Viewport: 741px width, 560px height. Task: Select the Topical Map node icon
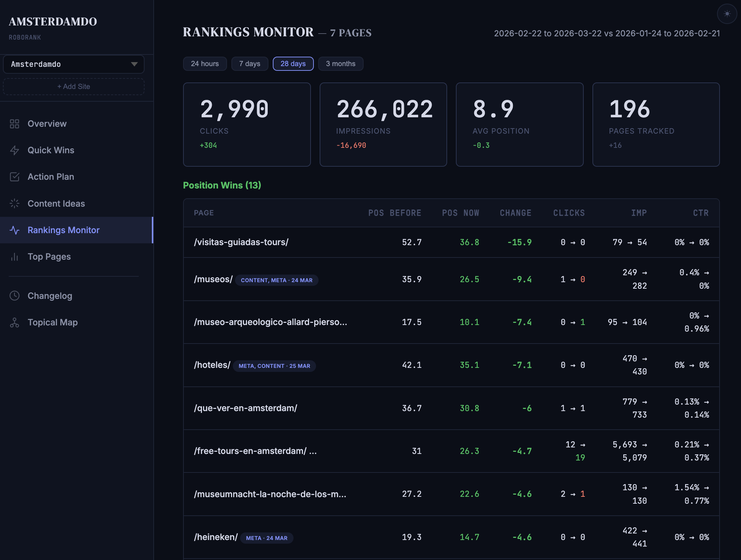[15, 322]
